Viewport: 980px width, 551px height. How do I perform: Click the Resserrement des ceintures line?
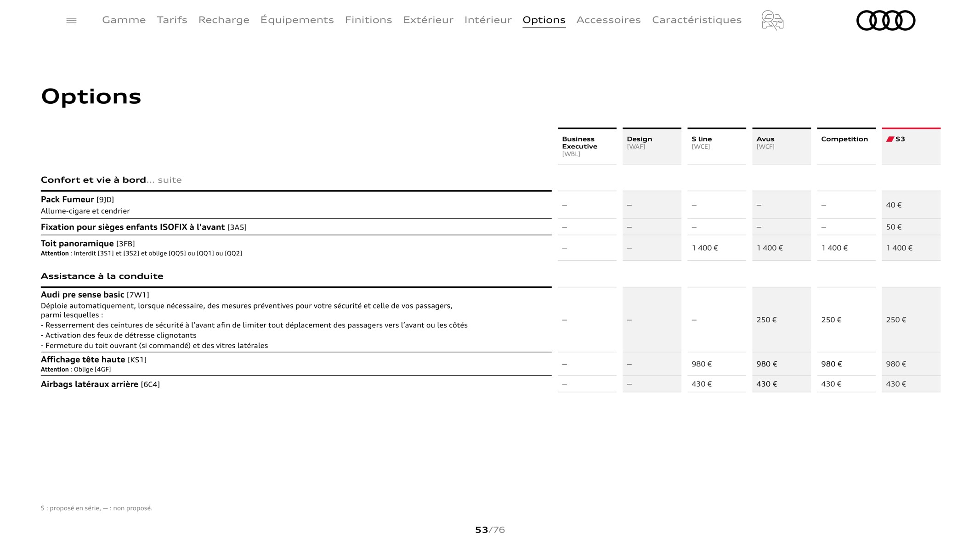254,326
